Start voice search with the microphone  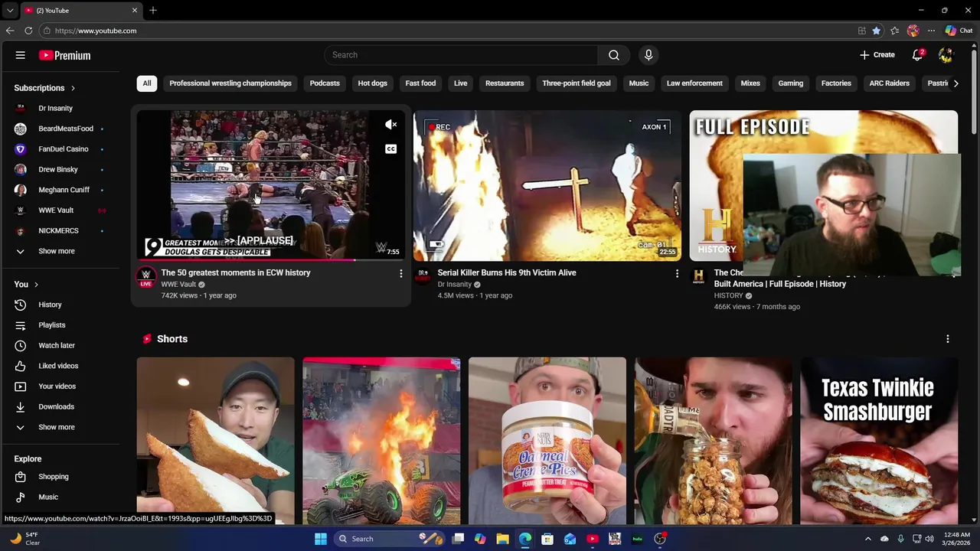tap(648, 55)
